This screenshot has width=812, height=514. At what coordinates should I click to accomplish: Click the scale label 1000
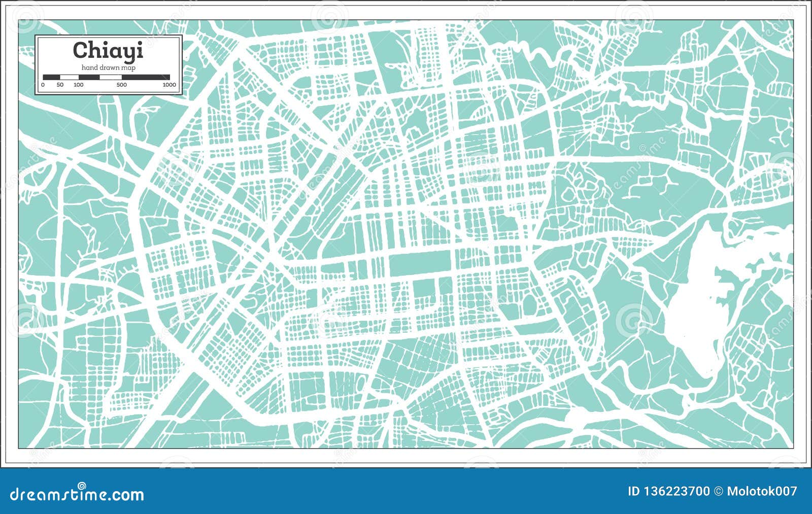(170, 85)
